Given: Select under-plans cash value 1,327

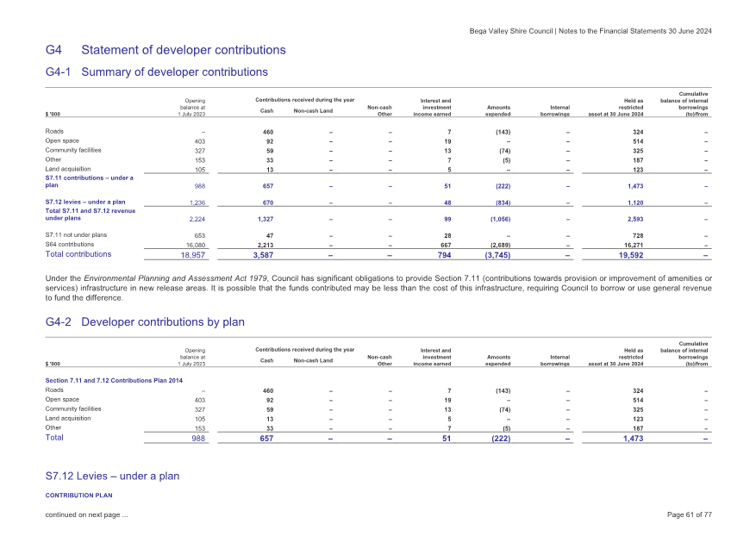Looking at the screenshot, I should [x=266, y=219].
